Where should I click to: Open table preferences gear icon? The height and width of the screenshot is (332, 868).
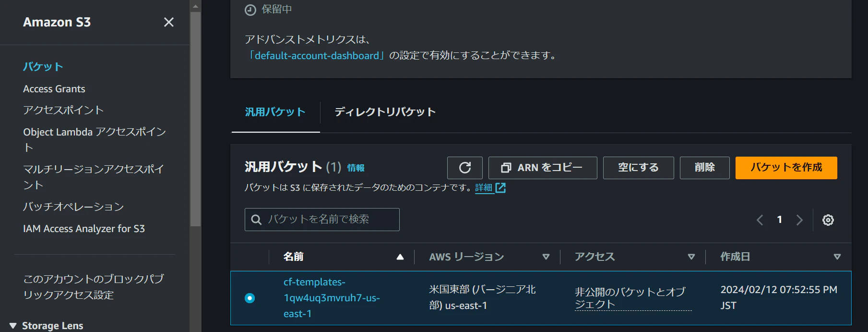pyautogui.click(x=828, y=220)
